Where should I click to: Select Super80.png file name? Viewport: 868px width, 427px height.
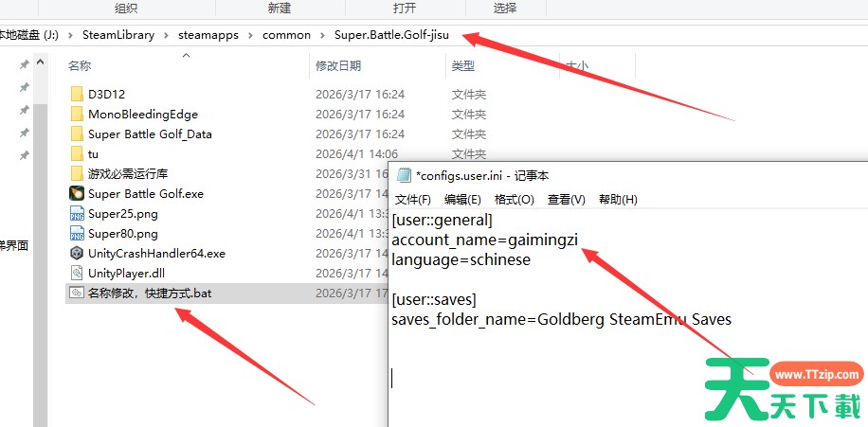(123, 234)
